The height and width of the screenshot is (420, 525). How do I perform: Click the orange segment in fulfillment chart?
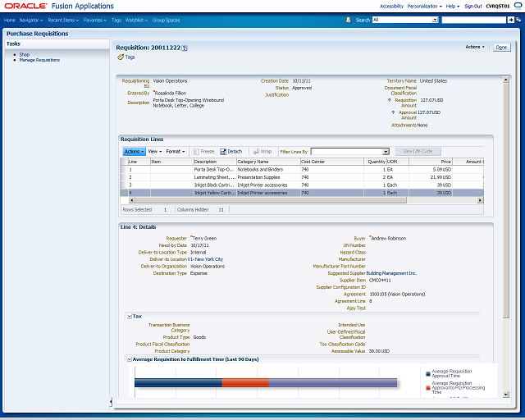245,382
